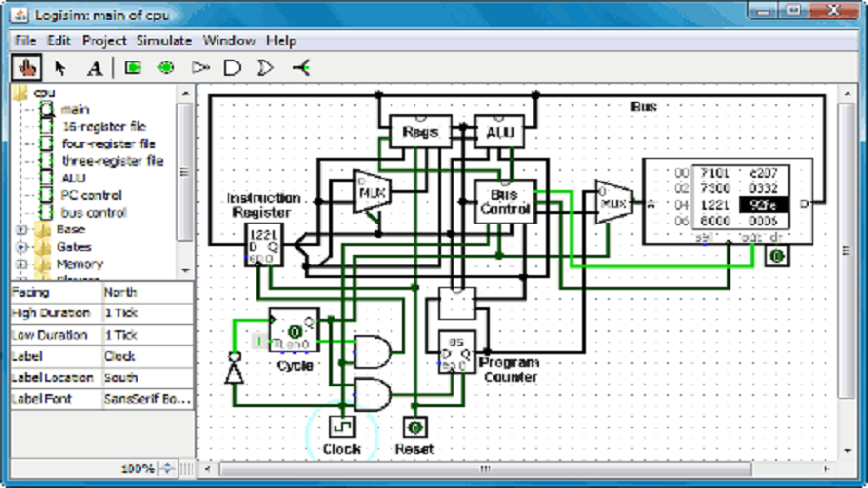Pick the AND gate tool
Screen dimensions: 868x488
point(232,68)
